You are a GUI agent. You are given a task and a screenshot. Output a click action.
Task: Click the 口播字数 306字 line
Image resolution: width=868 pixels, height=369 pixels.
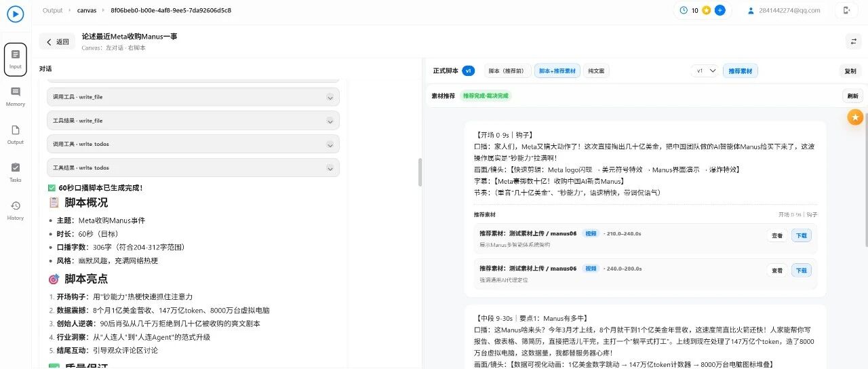point(121,247)
